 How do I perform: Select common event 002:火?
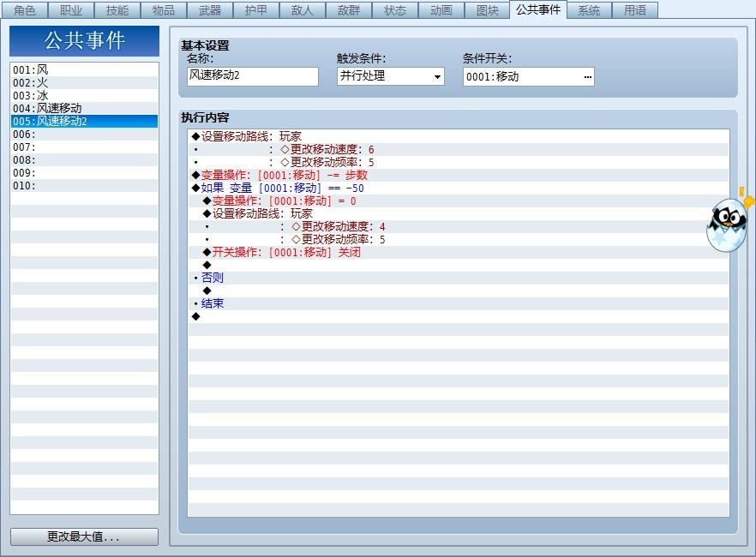[84, 82]
